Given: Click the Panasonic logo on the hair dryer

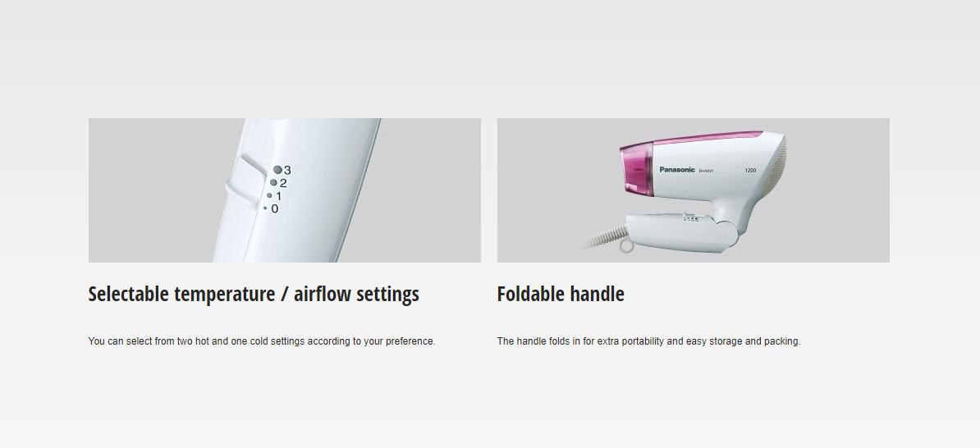Looking at the screenshot, I should pos(677,169).
